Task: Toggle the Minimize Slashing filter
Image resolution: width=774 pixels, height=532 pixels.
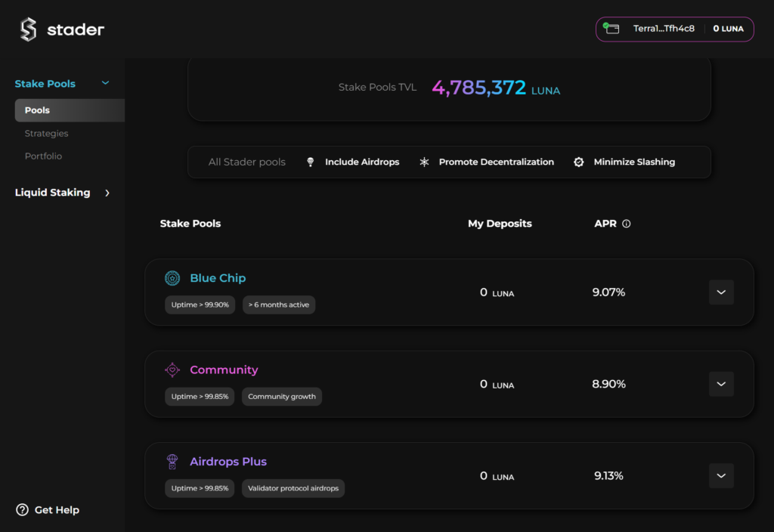Action: point(633,162)
